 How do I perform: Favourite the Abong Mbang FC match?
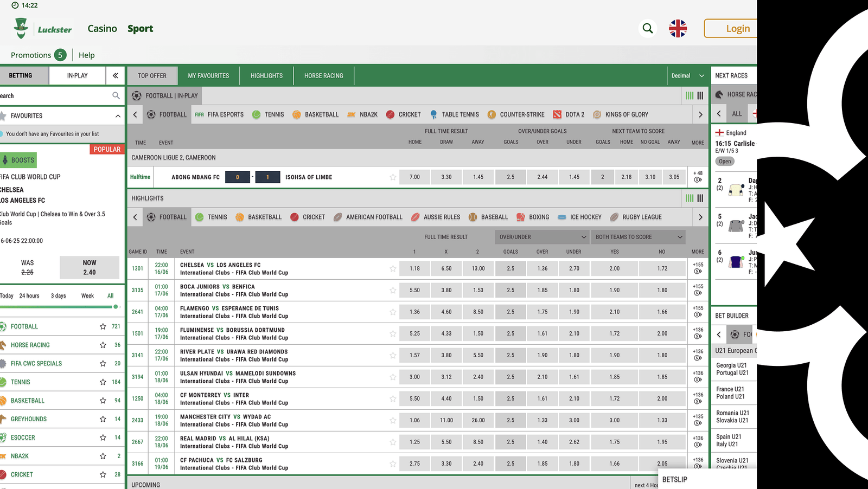tap(392, 177)
